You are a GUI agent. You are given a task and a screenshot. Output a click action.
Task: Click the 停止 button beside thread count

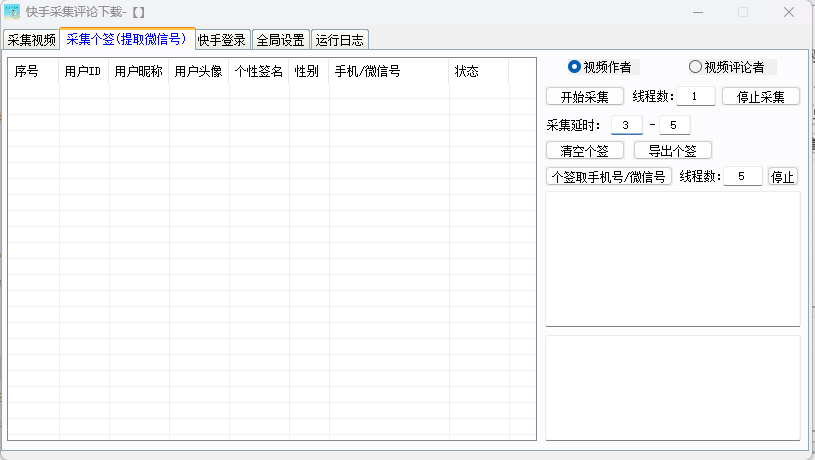click(782, 177)
